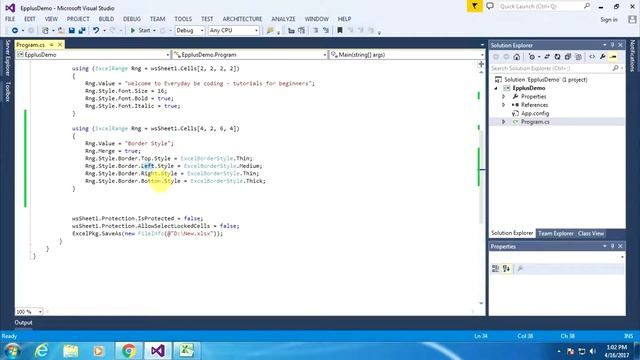Open the EpplusDemo project navigation dropdown

(93, 55)
